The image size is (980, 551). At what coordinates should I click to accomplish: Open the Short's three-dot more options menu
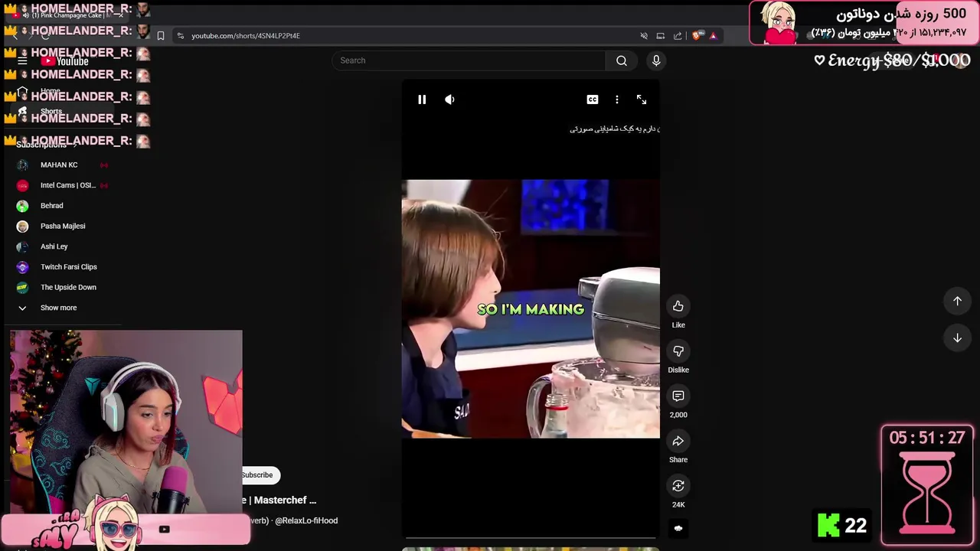tap(617, 99)
